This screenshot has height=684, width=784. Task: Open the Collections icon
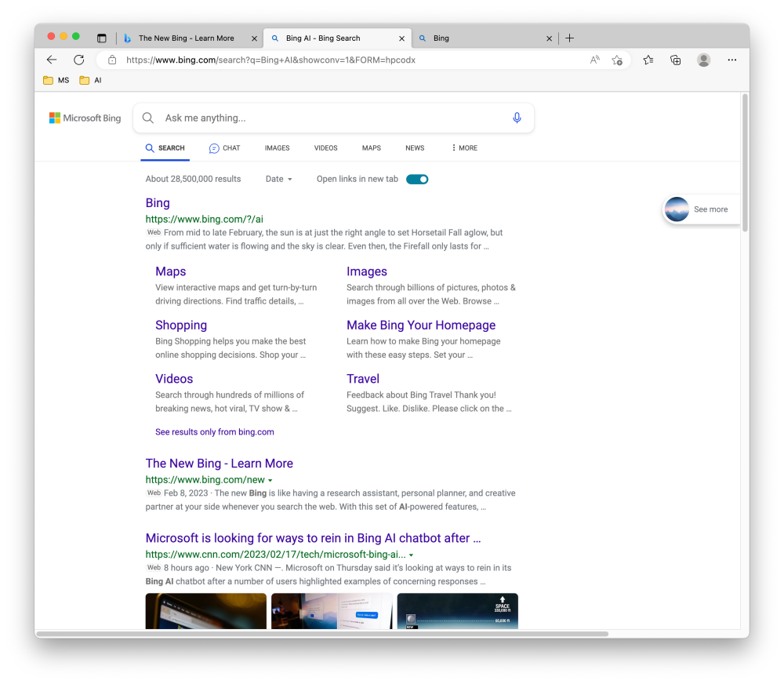676,60
